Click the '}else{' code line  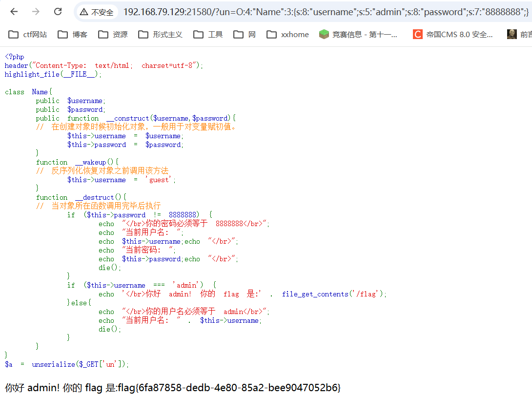(79, 303)
